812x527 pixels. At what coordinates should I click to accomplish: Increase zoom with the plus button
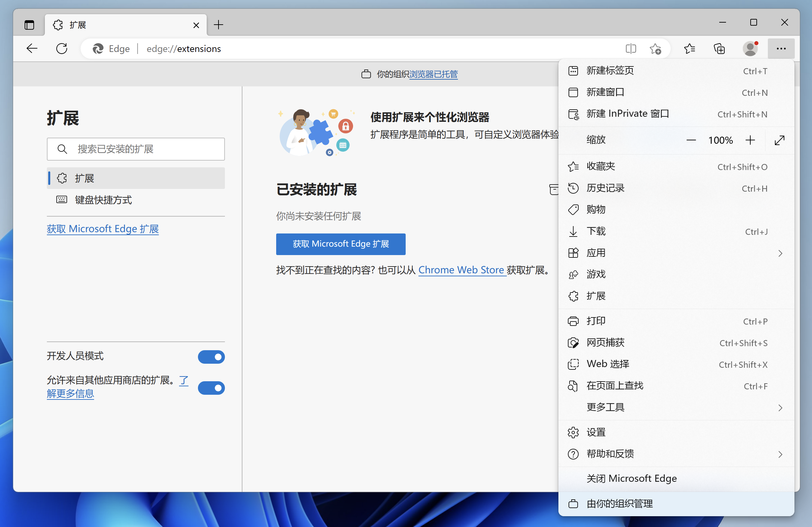click(750, 140)
